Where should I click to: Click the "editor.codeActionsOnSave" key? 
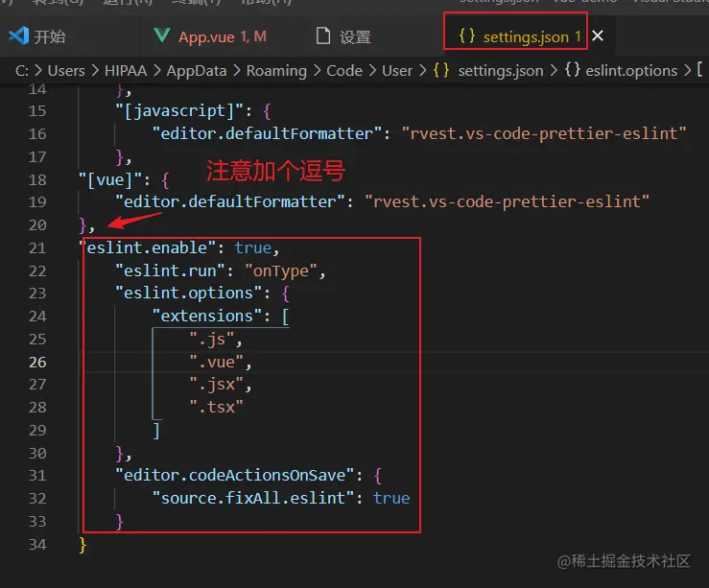click(x=234, y=476)
